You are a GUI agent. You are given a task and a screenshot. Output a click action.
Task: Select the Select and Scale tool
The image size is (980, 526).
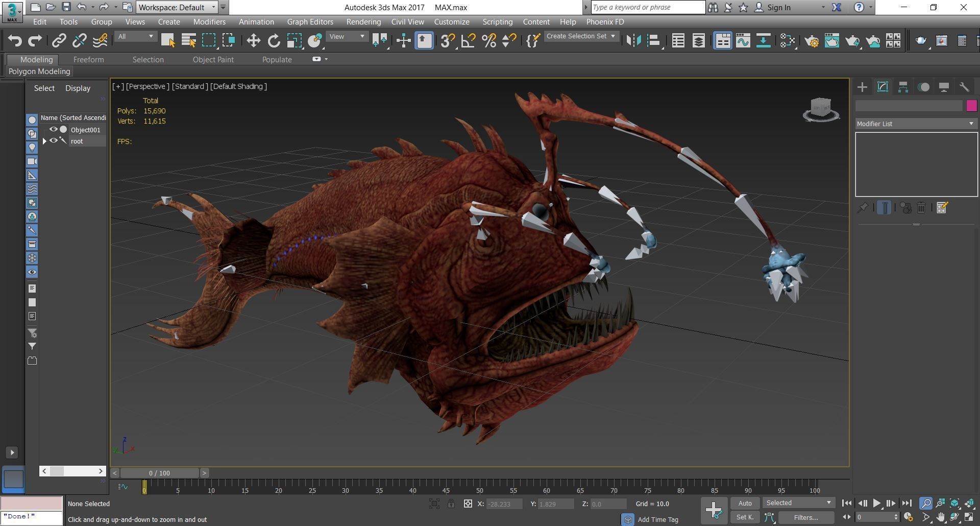click(295, 41)
